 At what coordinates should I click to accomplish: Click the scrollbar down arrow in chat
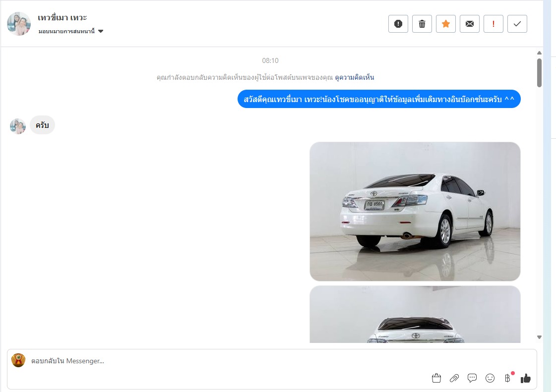[539, 337]
